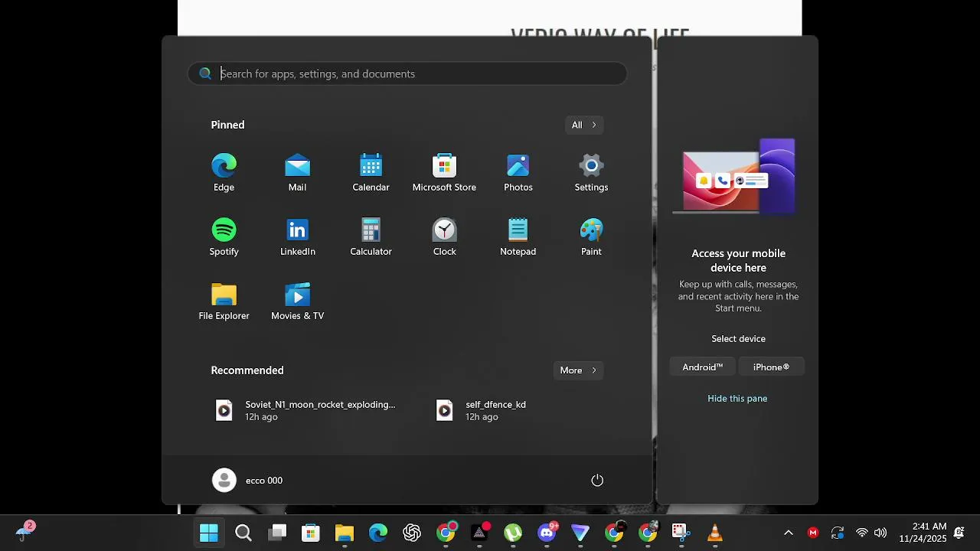Launch Spotify
The width and height of the screenshot is (980, 551).
pos(224,237)
